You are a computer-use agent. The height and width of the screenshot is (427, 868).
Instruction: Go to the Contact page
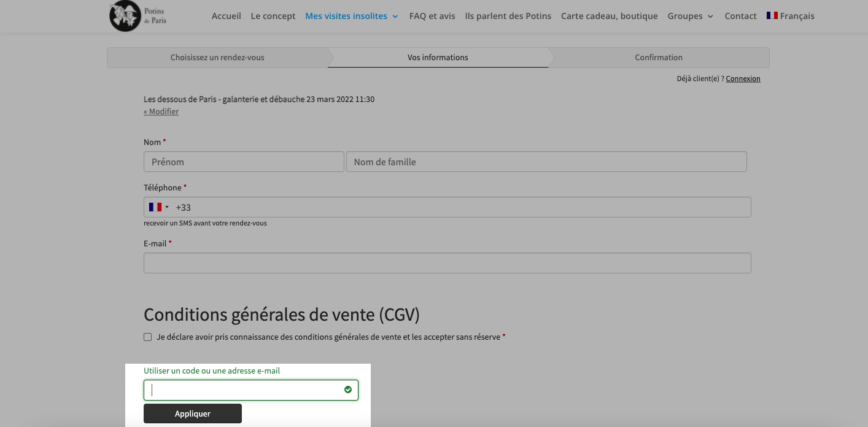(x=740, y=16)
